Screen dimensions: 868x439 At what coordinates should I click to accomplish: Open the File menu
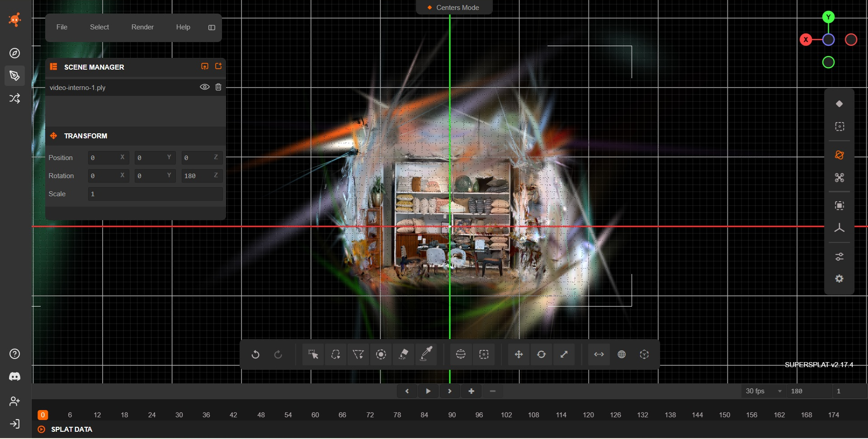pos(62,27)
